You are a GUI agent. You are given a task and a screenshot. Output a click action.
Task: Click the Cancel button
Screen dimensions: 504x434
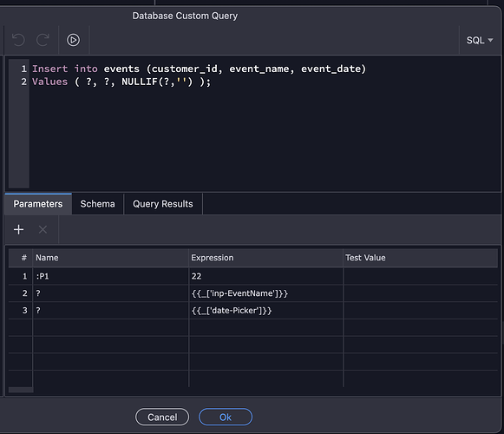pos(162,417)
